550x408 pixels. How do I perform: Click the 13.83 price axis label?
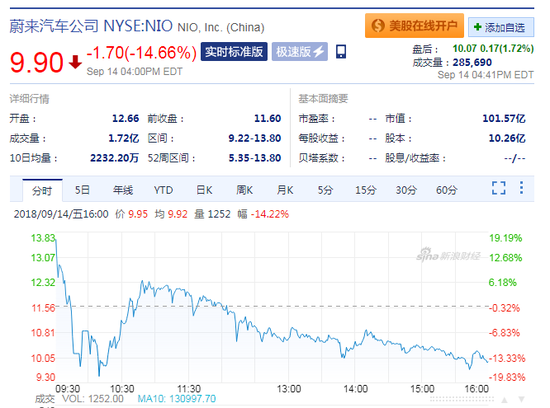pos(43,238)
